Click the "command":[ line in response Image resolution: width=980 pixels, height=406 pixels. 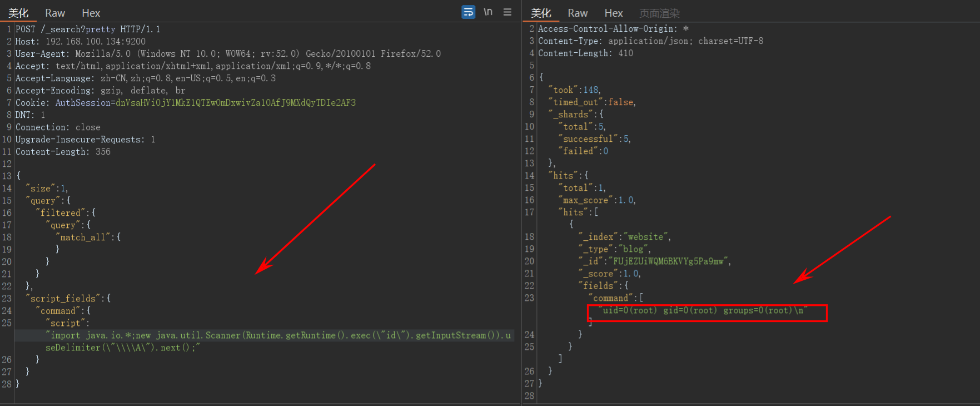click(x=616, y=298)
